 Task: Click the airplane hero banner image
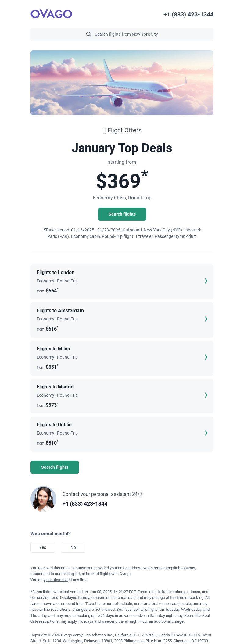point(122,83)
